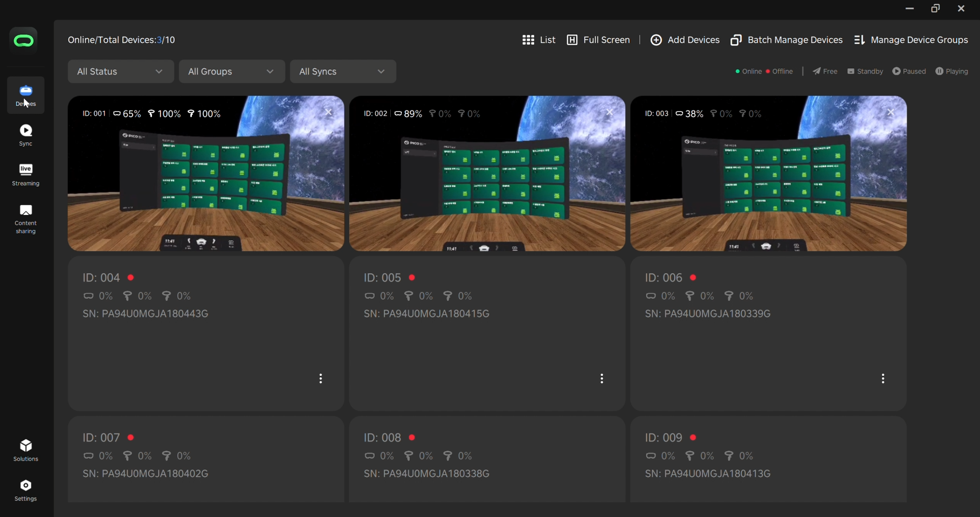Image resolution: width=980 pixels, height=517 pixels.
Task: Close the device ID 001 preview
Action: pos(329,112)
